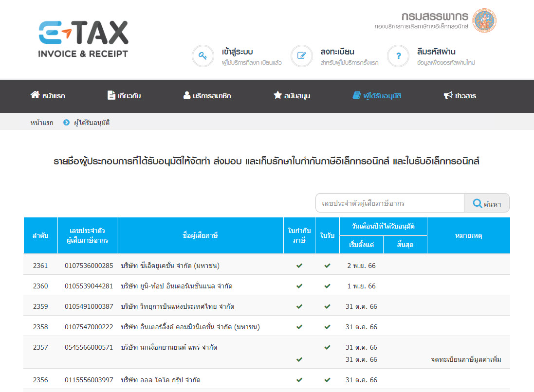This screenshot has width=534, height=392.
Task: Click the star icon next to สนับสนุน
Action: tap(277, 95)
